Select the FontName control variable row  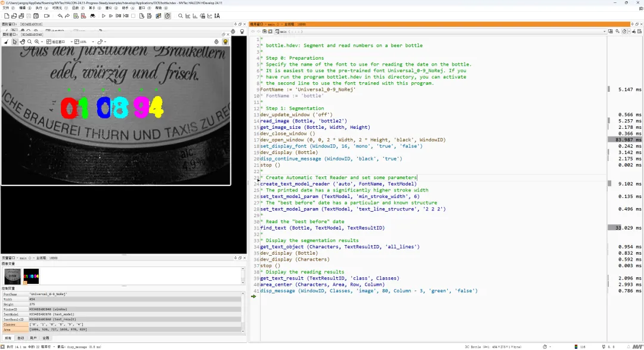[x=122, y=294]
